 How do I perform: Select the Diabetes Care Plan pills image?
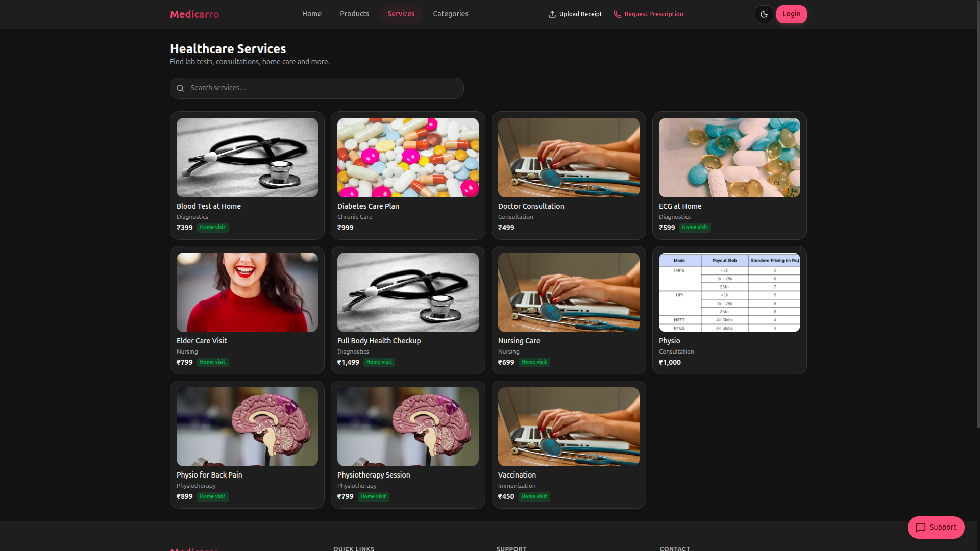[408, 158]
